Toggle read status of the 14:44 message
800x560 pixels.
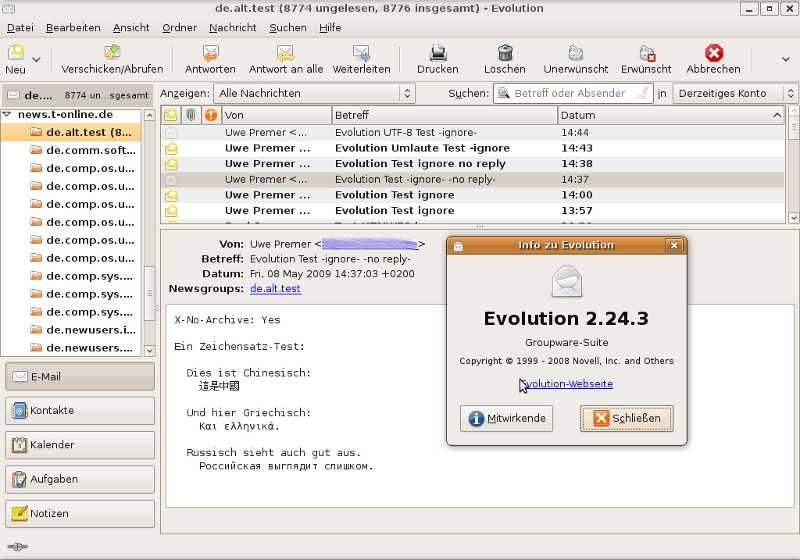[x=171, y=132]
